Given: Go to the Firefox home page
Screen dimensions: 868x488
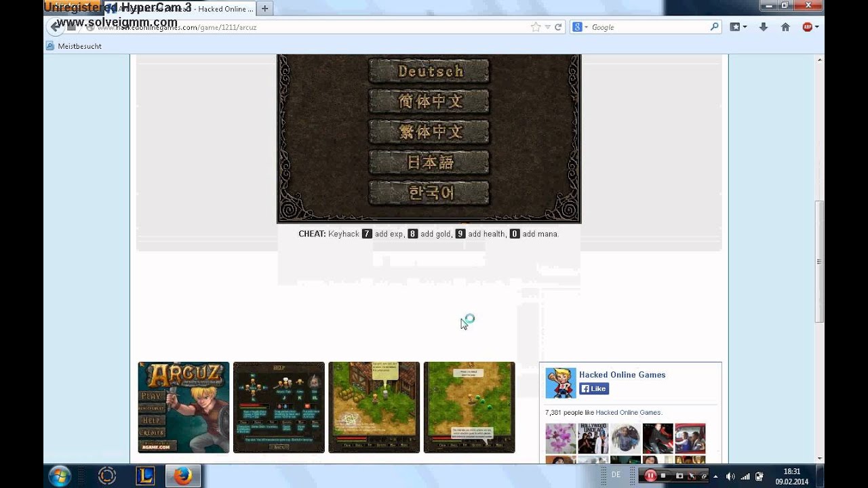Looking at the screenshot, I should tap(785, 27).
